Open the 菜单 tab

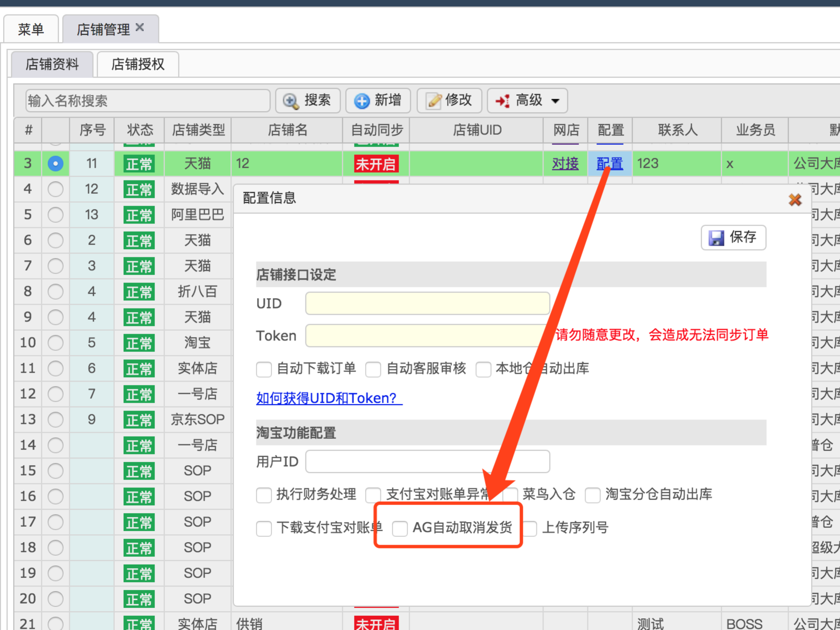31,29
